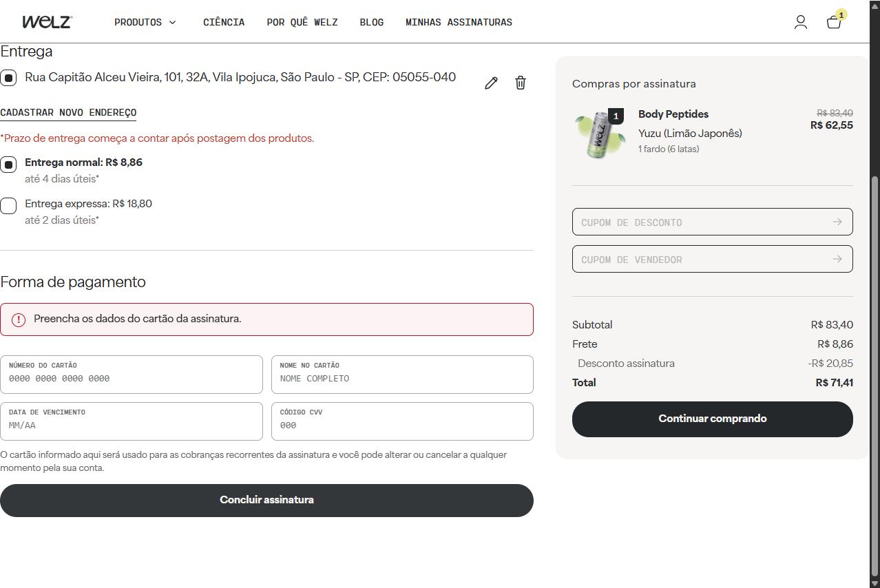880x588 pixels.
Task: Click the quantity badge on product image
Action: pyautogui.click(x=616, y=116)
